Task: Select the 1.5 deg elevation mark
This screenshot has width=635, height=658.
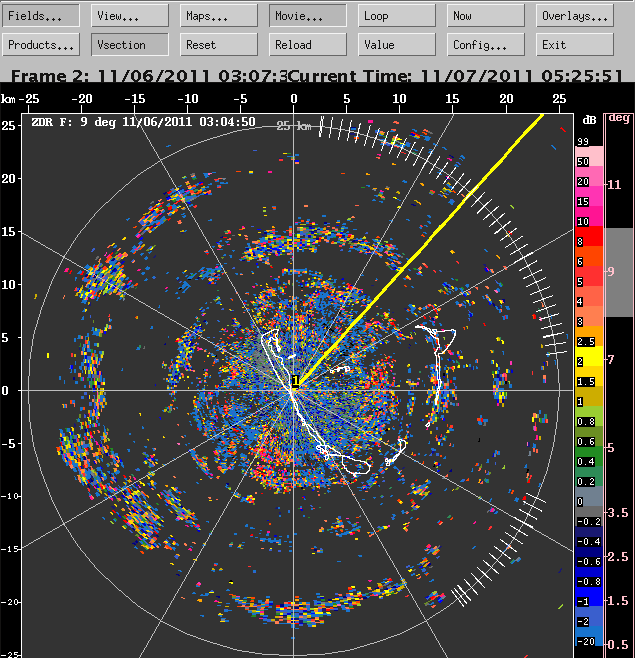Action: (x=617, y=601)
